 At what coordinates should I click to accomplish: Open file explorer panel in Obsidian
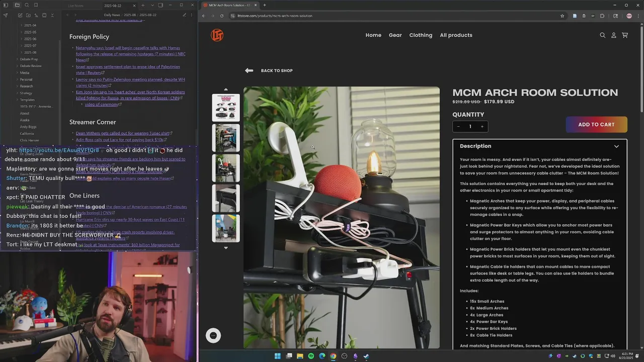(17, 5)
